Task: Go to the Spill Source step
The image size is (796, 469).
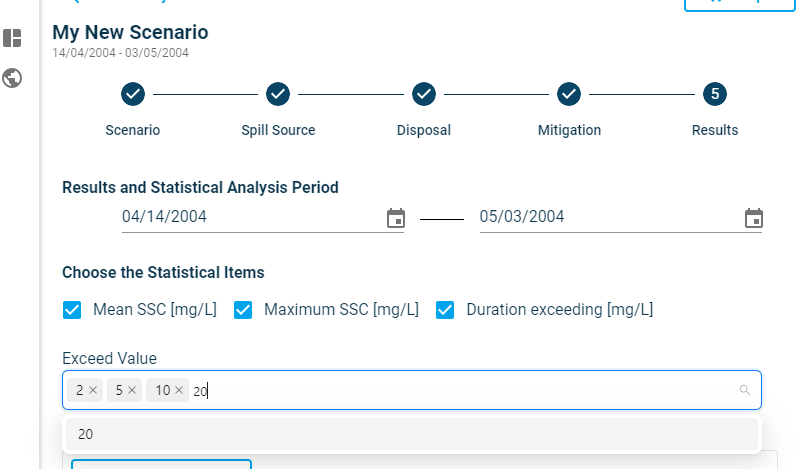Action: coord(278,95)
